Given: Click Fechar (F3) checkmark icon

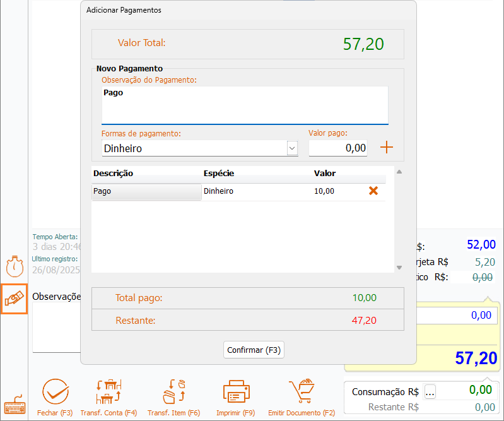Looking at the screenshot, I should [x=55, y=393].
